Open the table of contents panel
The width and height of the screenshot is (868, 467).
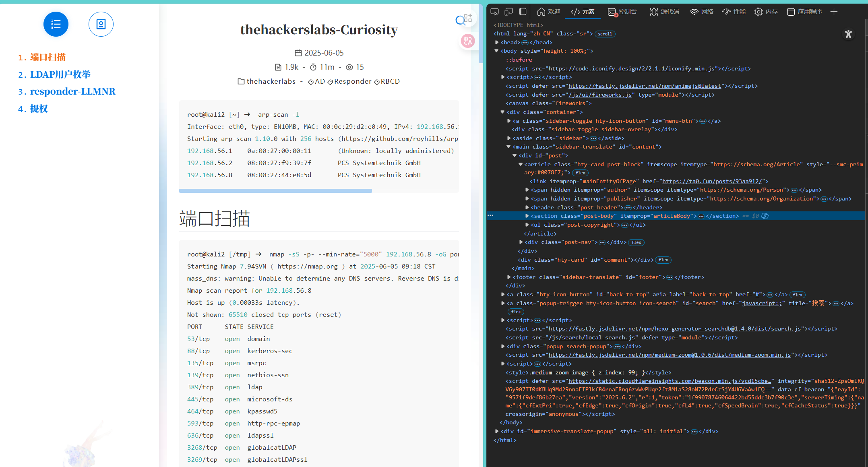click(x=56, y=24)
